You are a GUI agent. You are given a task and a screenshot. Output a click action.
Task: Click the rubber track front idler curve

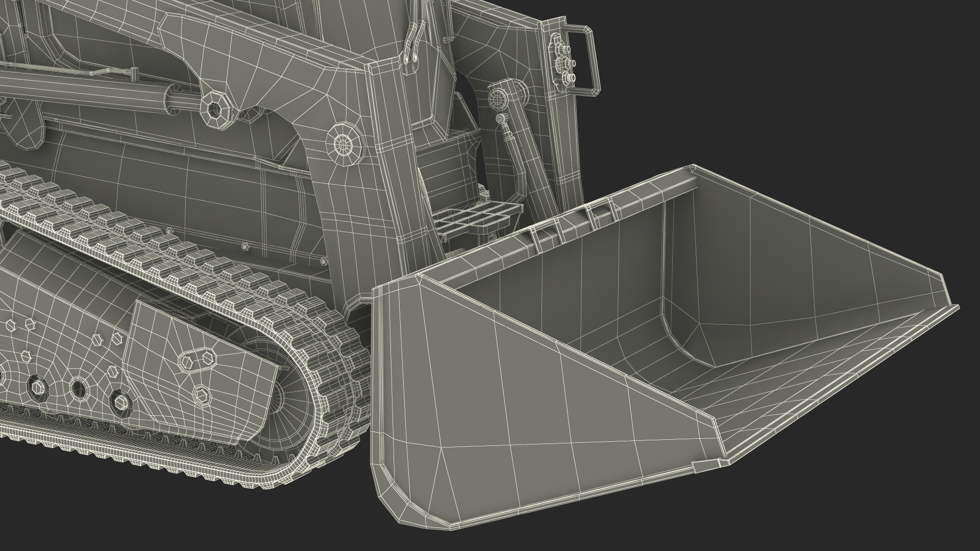click(327, 393)
